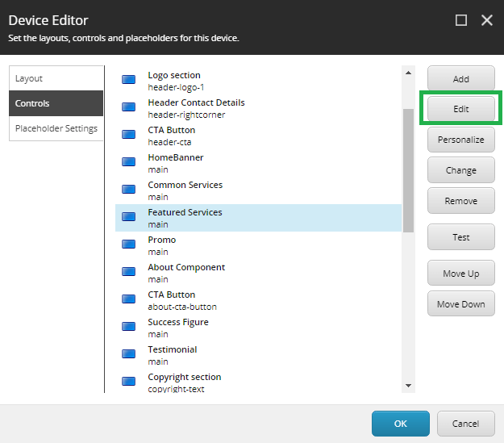
Task: Click the Promo rendering icon
Action: (128, 244)
